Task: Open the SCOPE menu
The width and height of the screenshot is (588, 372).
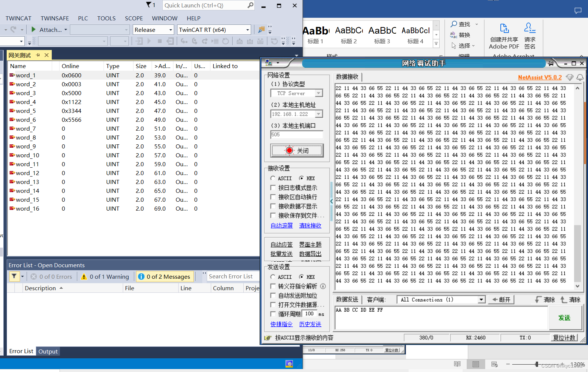Action: pyautogui.click(x=134, y=18)
